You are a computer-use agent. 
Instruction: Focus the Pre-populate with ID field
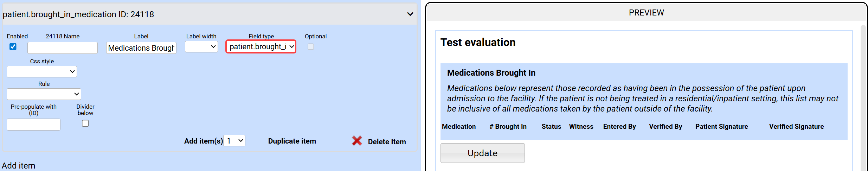(x=33, y=125)
